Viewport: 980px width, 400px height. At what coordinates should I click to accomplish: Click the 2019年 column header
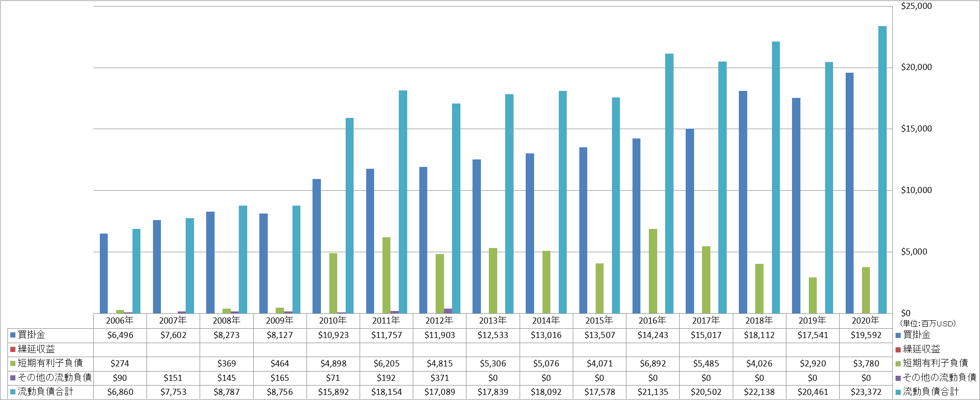click(x=813, y=321)
